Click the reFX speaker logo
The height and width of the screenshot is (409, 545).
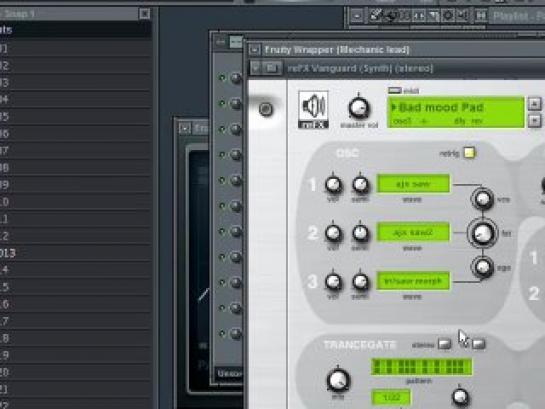click(313, 109)
